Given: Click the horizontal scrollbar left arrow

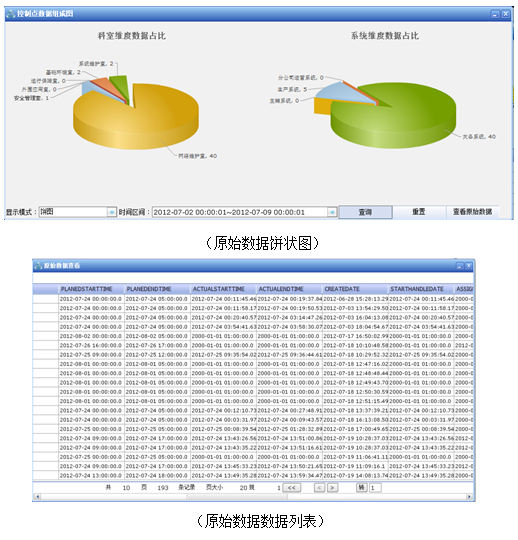Looking at the screenshot, I should point(38,497).
